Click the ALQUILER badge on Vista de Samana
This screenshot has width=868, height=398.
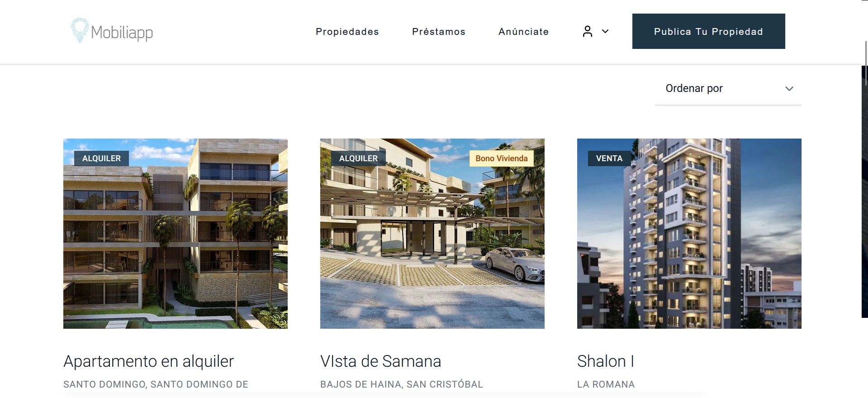click(x=358, y=158)
